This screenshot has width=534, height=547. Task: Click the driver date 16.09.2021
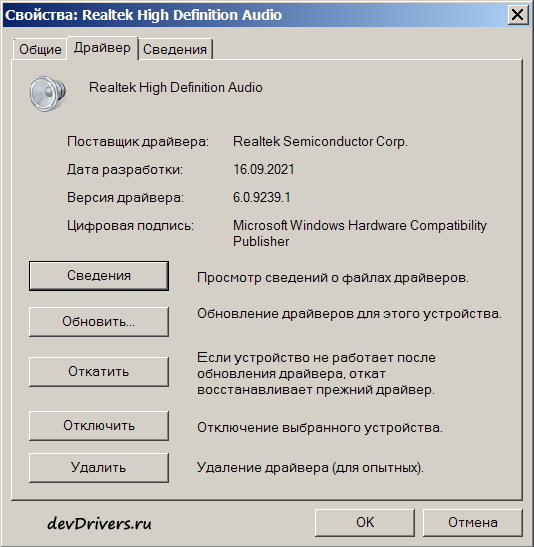(x=264, y=170)
